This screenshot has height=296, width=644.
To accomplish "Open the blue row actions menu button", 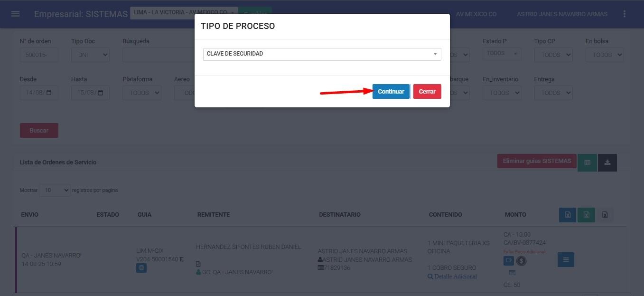I will tap(566, 259).
